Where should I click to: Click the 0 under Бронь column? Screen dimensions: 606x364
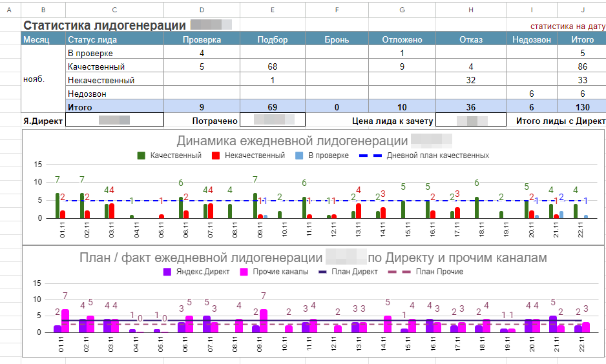click(337, 106)
